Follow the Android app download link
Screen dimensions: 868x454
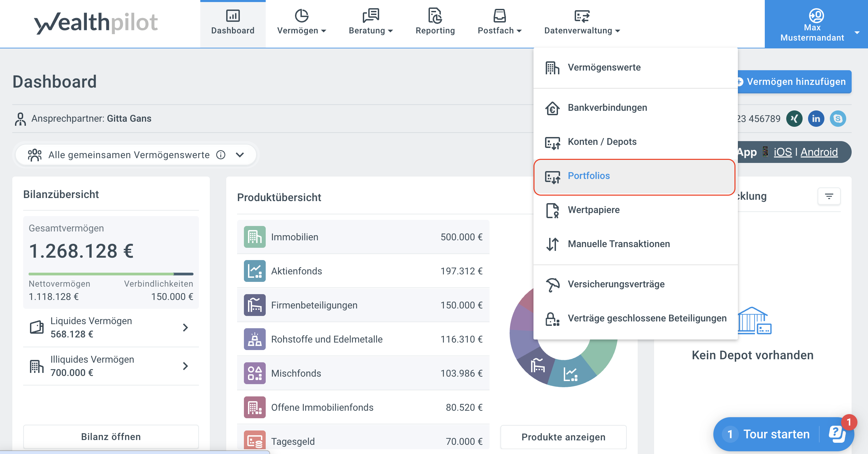click(x=819, y=152)
